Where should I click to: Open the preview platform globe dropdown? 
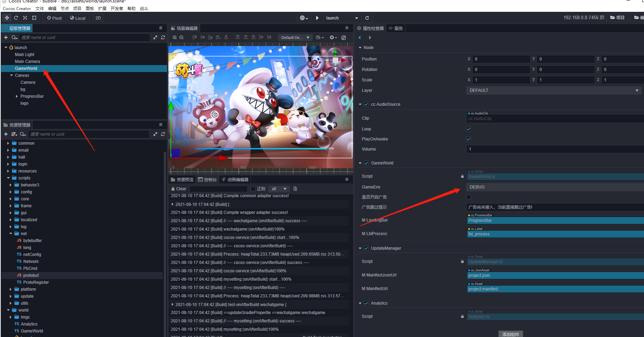(x=304, y=18)
